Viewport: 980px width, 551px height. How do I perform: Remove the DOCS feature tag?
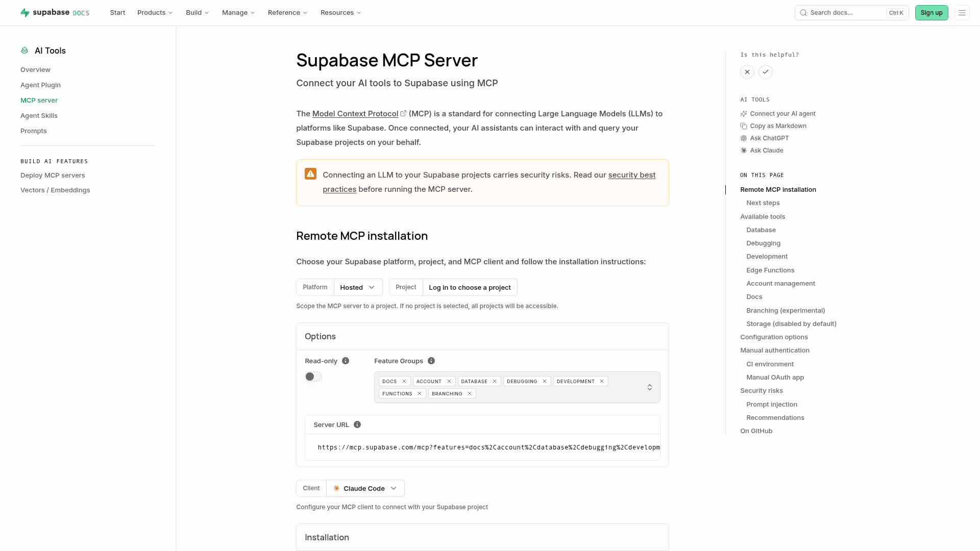coord(404,381)
